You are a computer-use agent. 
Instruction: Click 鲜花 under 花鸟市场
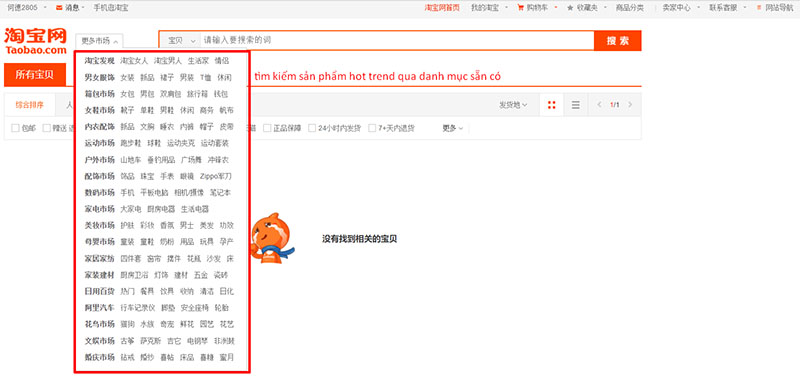coord(187,324)
